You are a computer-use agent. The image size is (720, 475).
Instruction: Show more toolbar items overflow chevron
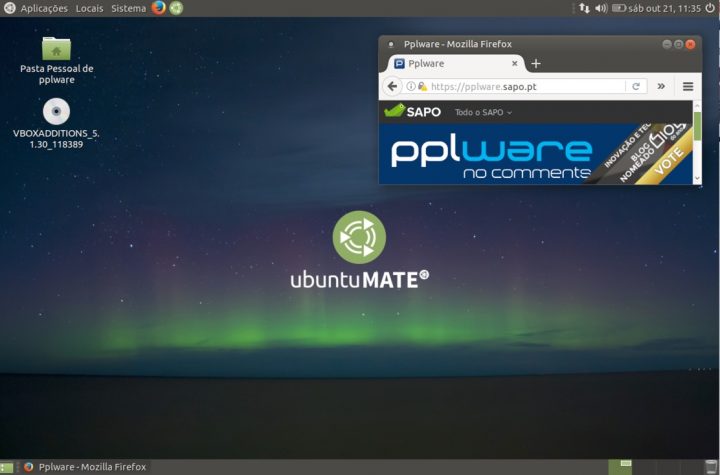tap(661, 86)
